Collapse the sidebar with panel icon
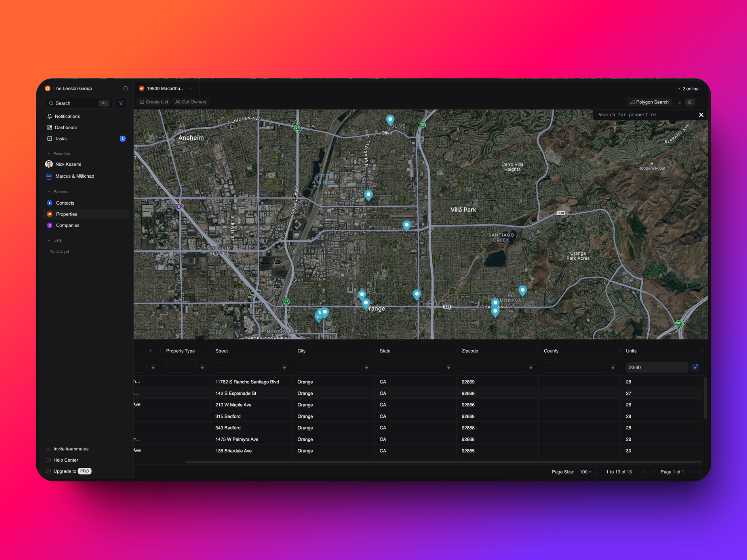 [125, 89]
